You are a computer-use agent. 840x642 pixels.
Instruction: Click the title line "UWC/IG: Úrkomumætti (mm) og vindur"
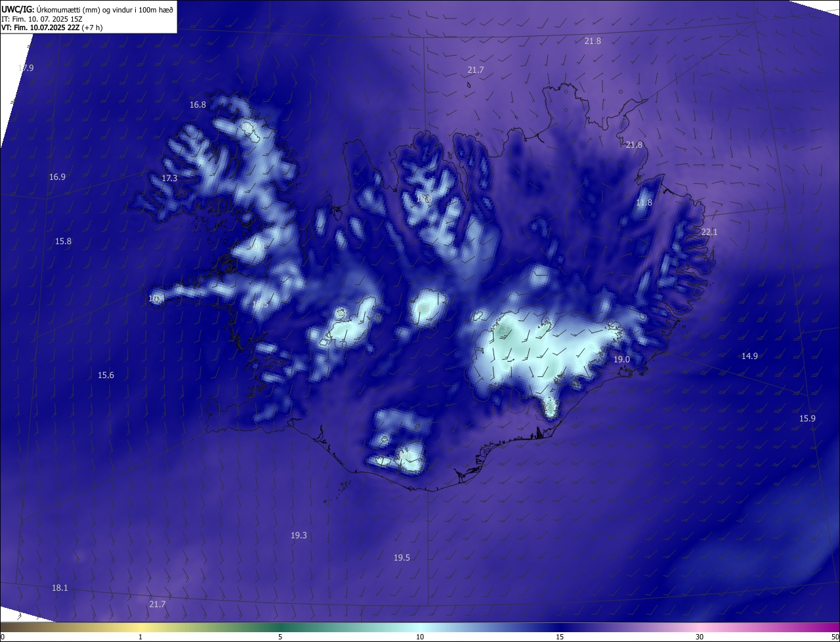point(87,9)
